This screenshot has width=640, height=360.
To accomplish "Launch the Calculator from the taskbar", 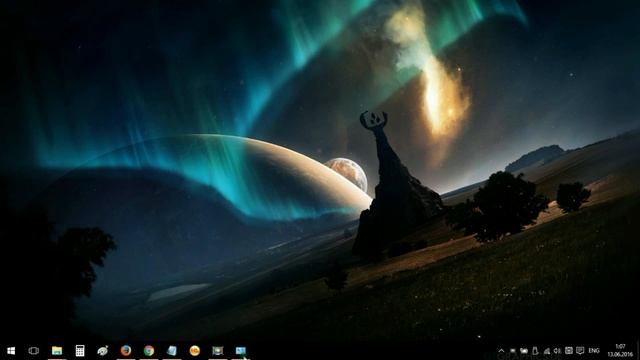I will [80, 351].
